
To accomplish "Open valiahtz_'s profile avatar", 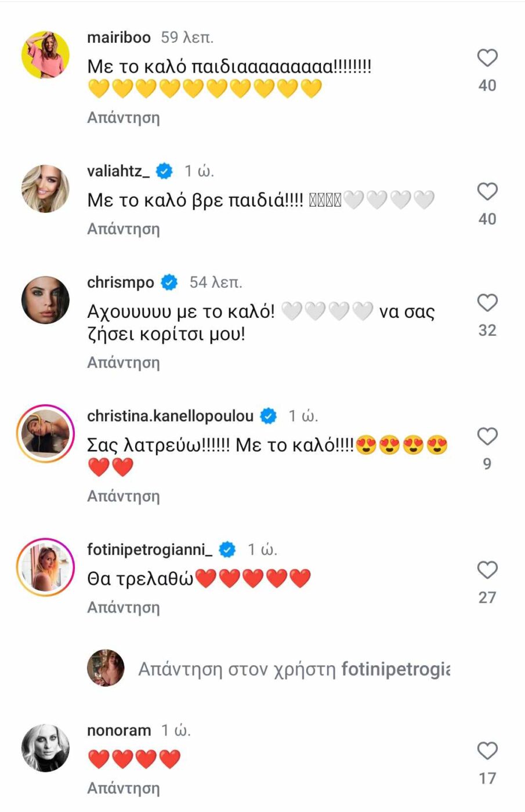I will 45,188.
